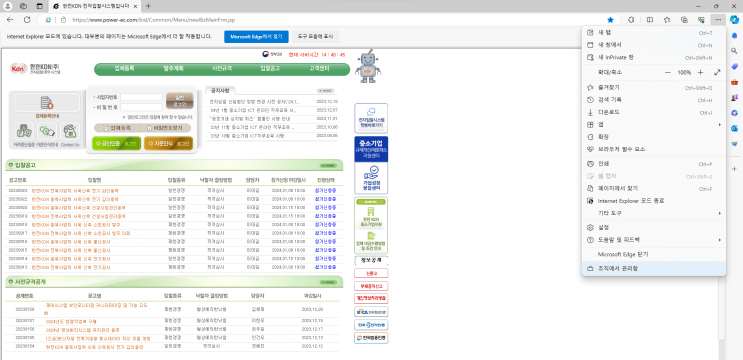
Task: Click 발주계획 in green navigation bar
Action: click(x=173, y=69)
